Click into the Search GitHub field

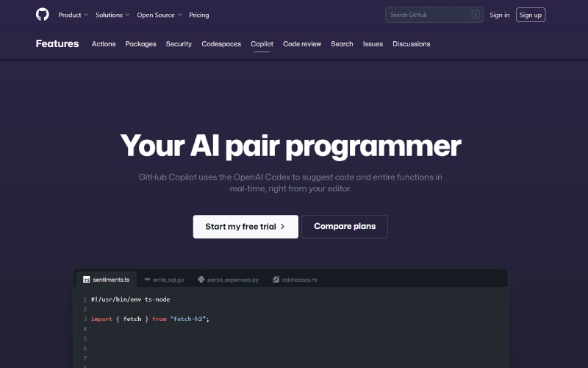pos(434,15)
